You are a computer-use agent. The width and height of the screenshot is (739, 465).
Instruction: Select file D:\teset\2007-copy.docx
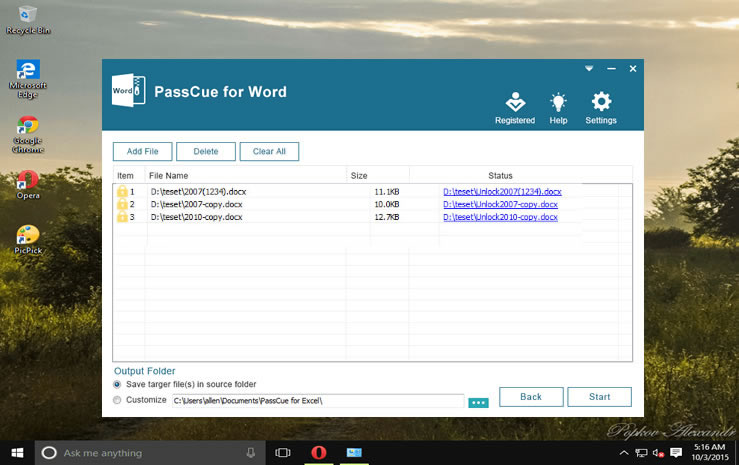[197, 204]
